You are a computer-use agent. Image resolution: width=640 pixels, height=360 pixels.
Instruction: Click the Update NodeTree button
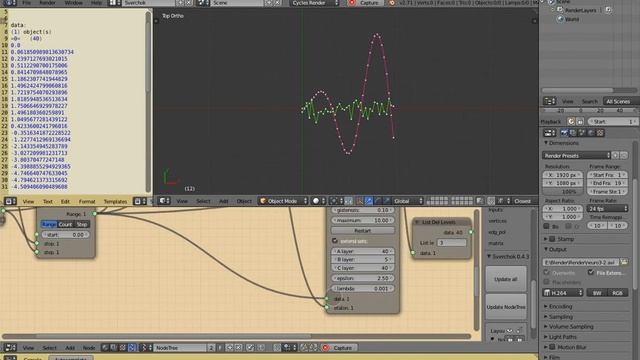[506, 307]
